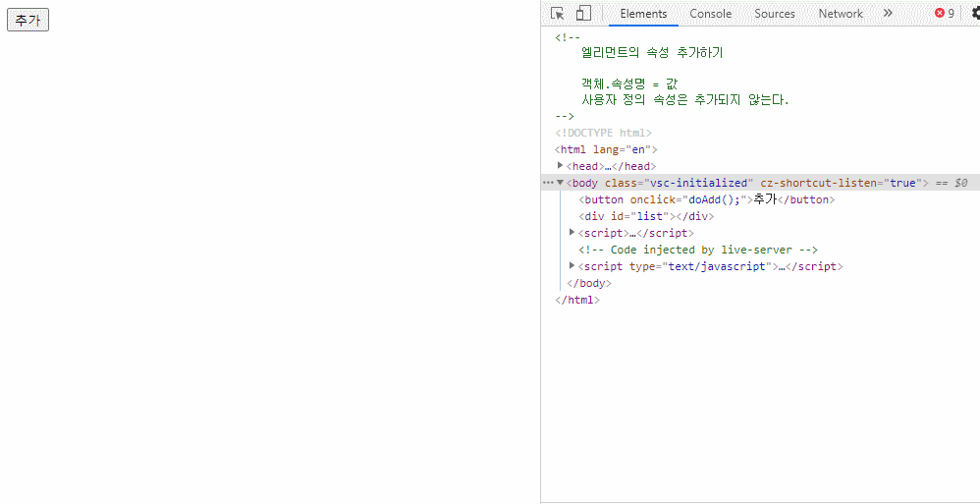Open the ellipsis actions on body row
The image size is (980, 504).
[x=548, y=183]
